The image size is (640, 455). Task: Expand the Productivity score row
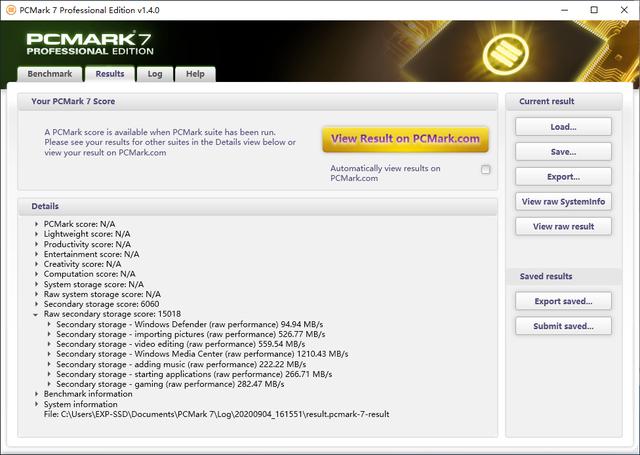[36, 244]
